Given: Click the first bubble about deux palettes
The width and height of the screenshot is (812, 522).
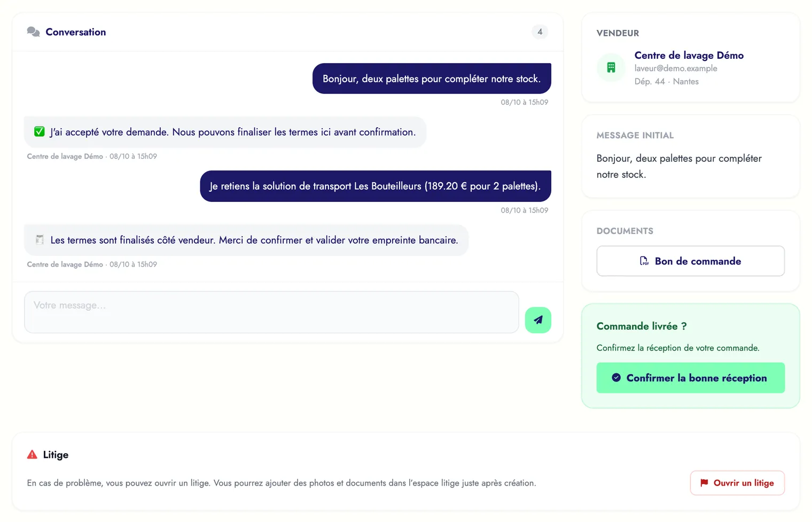Looking at the screenshot, I should pos(432,79).
